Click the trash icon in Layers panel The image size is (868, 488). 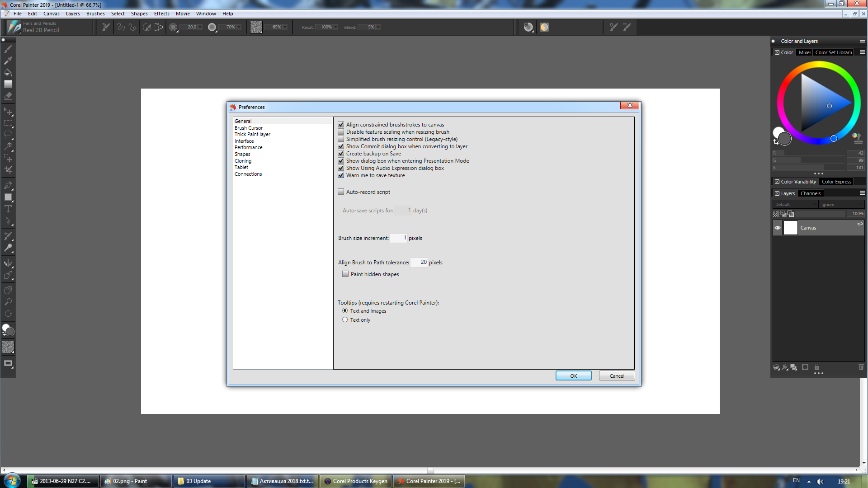click(861, 367)
